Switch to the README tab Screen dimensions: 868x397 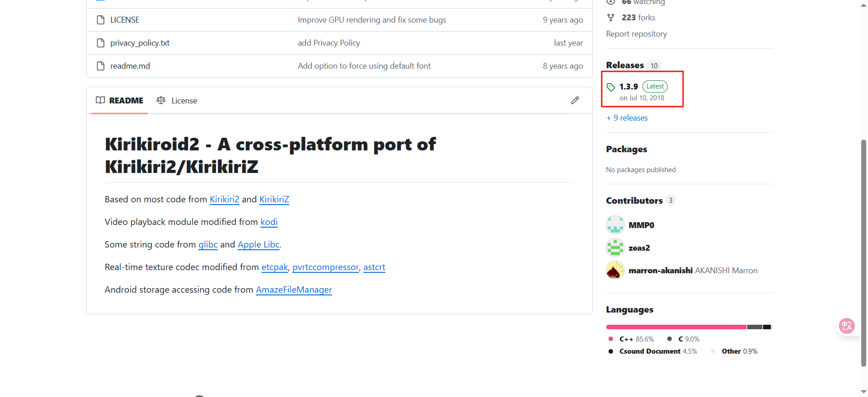[120, 100]
